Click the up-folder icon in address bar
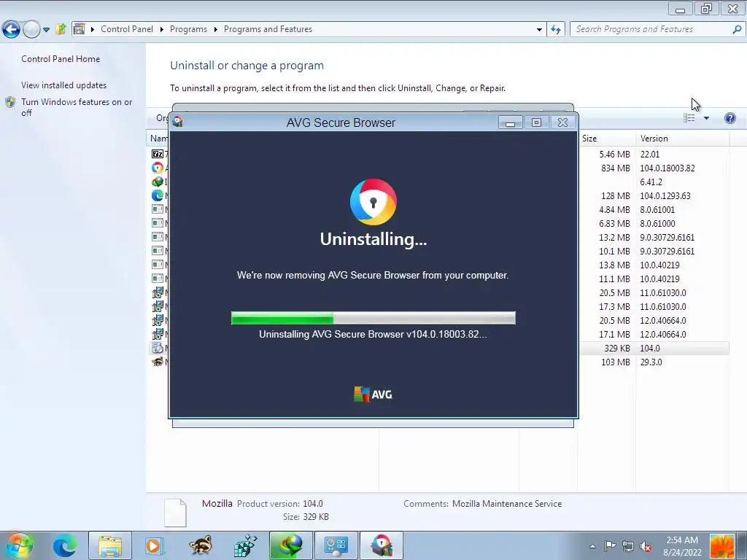The image size is (747, 560). pyautogui.click(x=61, y=29)
